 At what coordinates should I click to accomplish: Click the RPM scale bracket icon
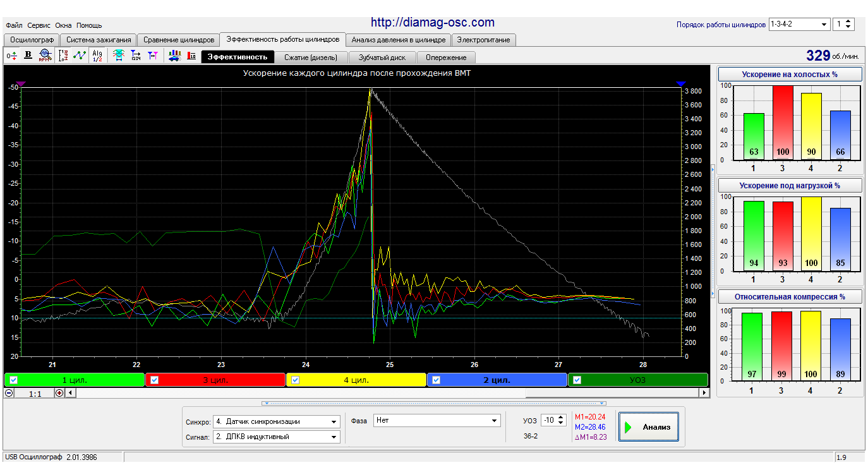[63, 56]
